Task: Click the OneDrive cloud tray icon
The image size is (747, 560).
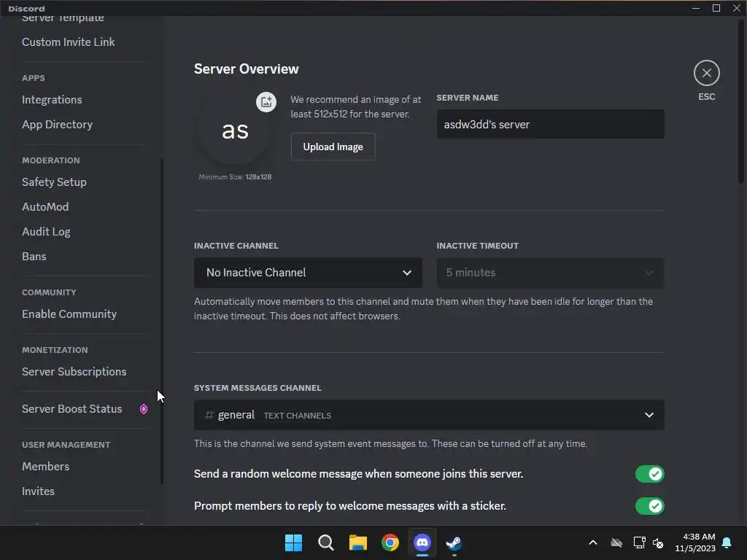Action: pyautogui.click(x=616, y=542)
